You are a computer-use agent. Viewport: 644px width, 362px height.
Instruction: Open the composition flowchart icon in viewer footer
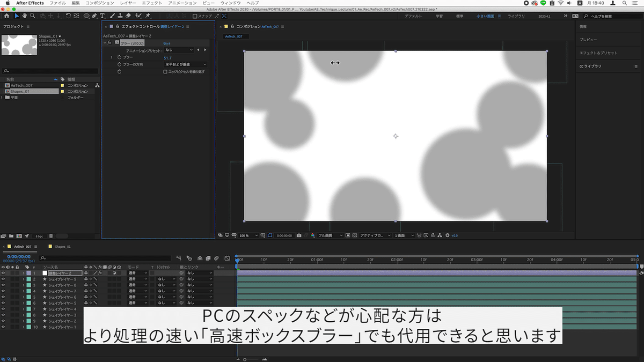(x=440, y=235)
